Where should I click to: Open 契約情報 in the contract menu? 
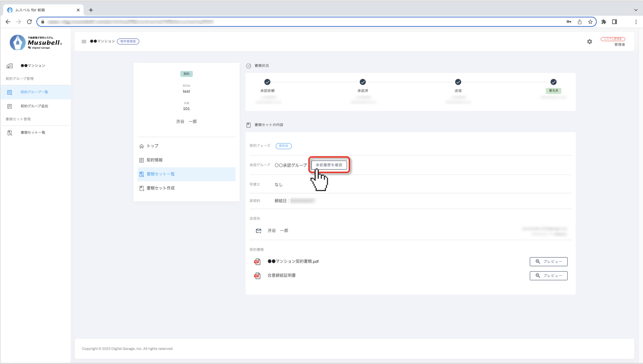154,160
